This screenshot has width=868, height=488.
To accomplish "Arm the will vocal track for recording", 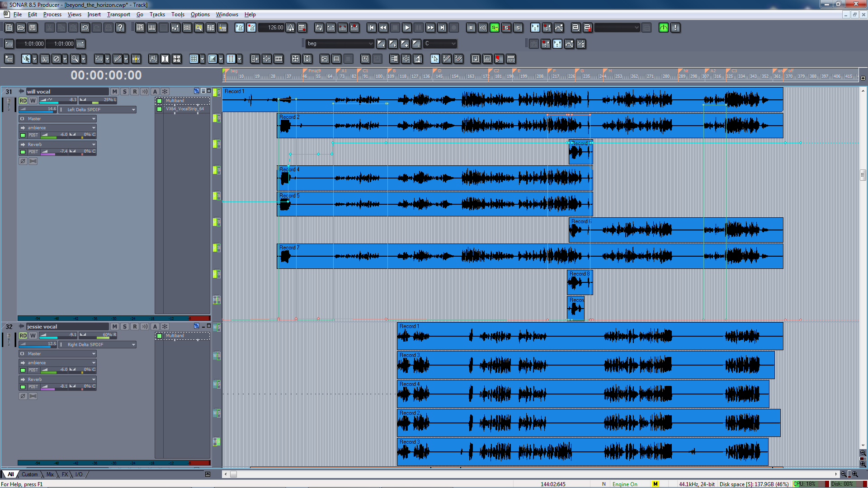I will click(135, 91).
